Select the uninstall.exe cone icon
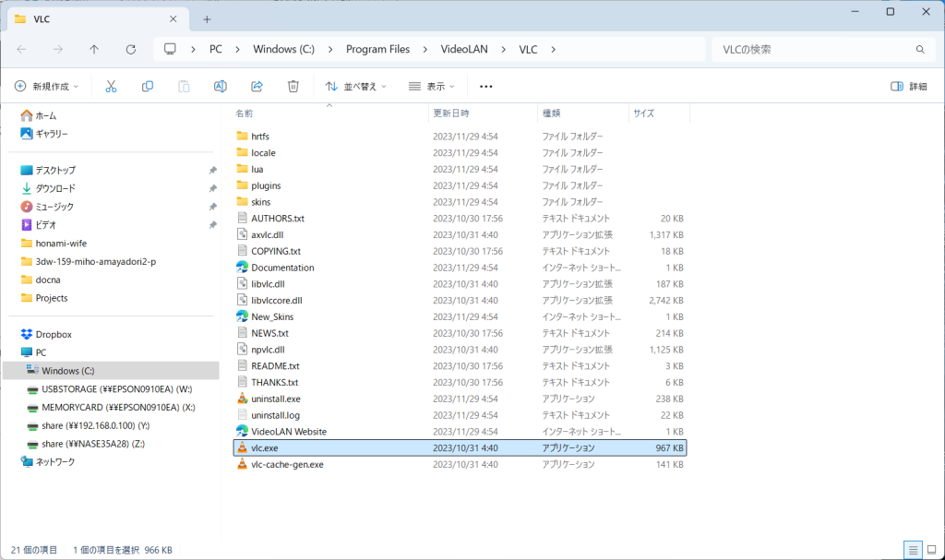The width and height of the screenshot is (945, 560). [243, 399]
